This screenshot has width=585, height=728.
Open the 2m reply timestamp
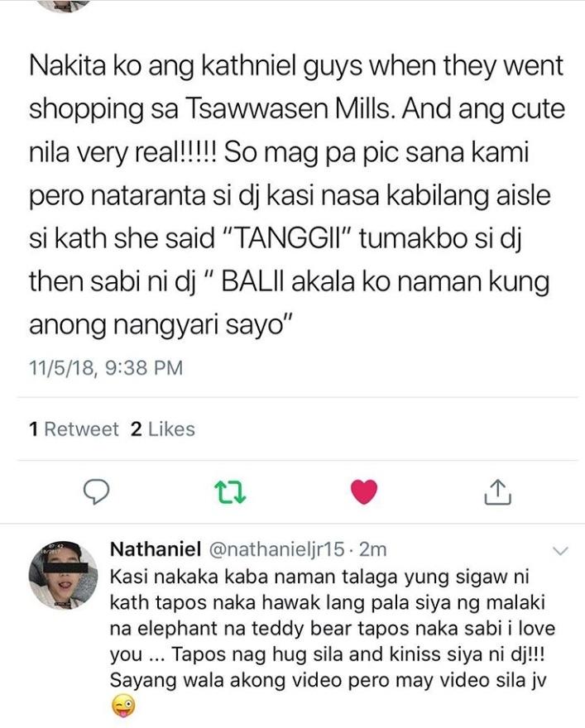pos(373,549)
